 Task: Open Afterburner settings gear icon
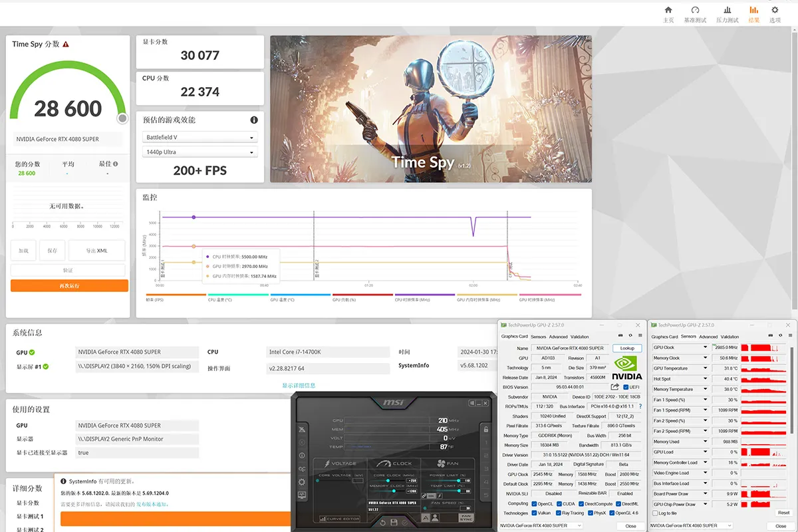click(x=302, y=482)
